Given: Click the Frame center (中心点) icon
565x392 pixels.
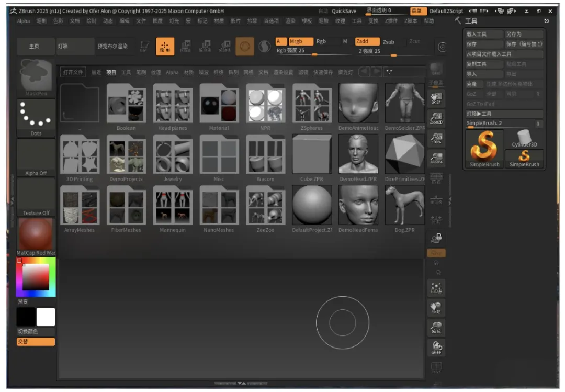Looking at the screenshot, I should tap(436, 288).
